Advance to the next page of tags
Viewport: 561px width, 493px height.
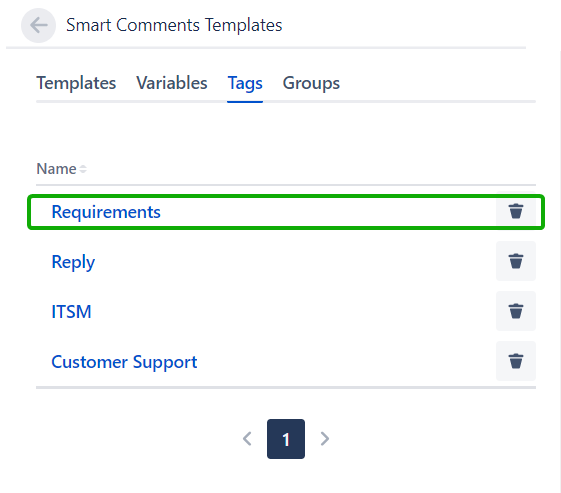(x=325, y=439)
